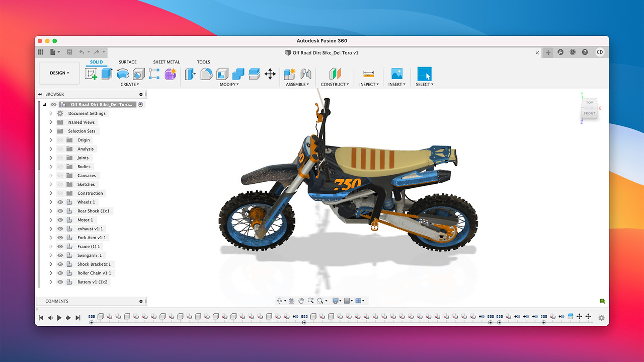Screen dimensions: 644x362
Task: Switch to the TOOLS tab
Action: click(x=203, y=62)
